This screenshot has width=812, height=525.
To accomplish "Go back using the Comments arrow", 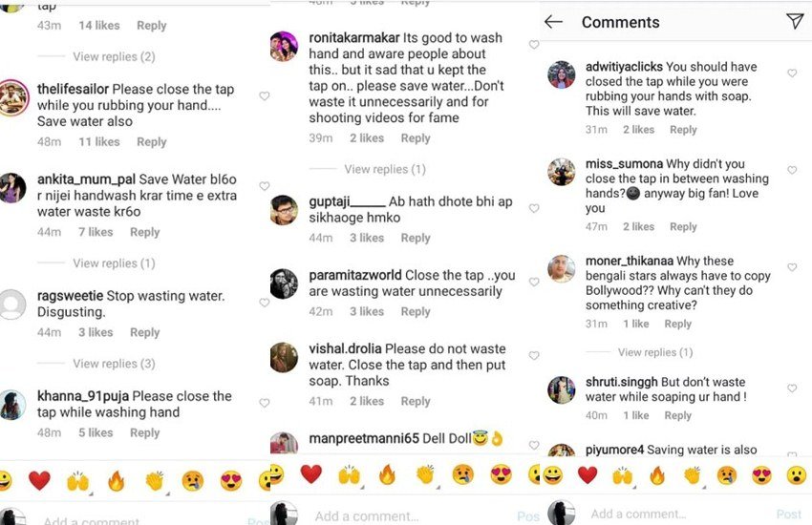I will click(553, 22).
